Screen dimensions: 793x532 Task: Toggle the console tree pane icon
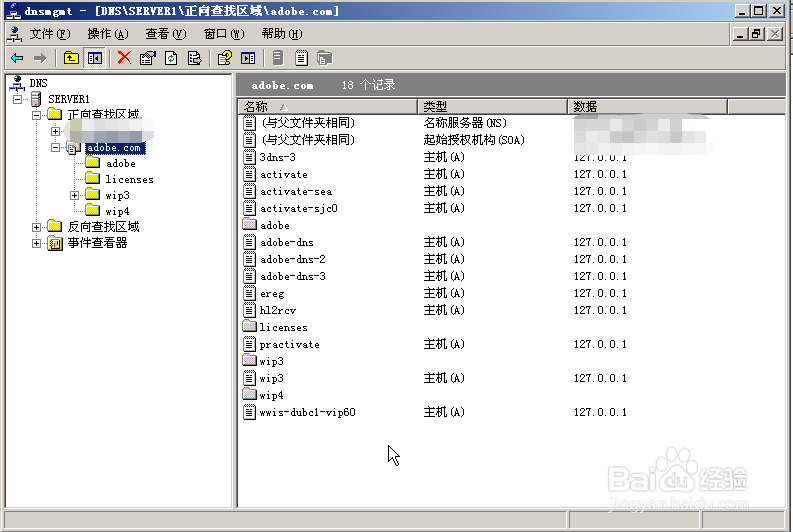pos(95,58)
